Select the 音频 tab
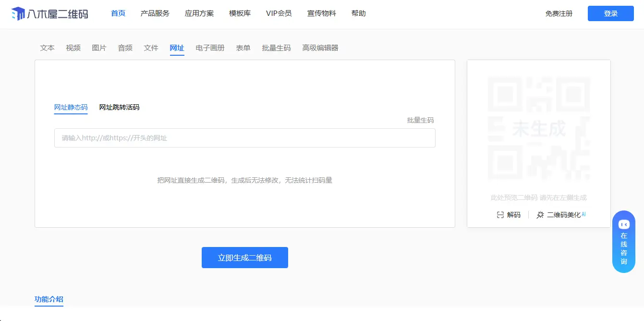 pyautogui.click(x=125, y=48)
